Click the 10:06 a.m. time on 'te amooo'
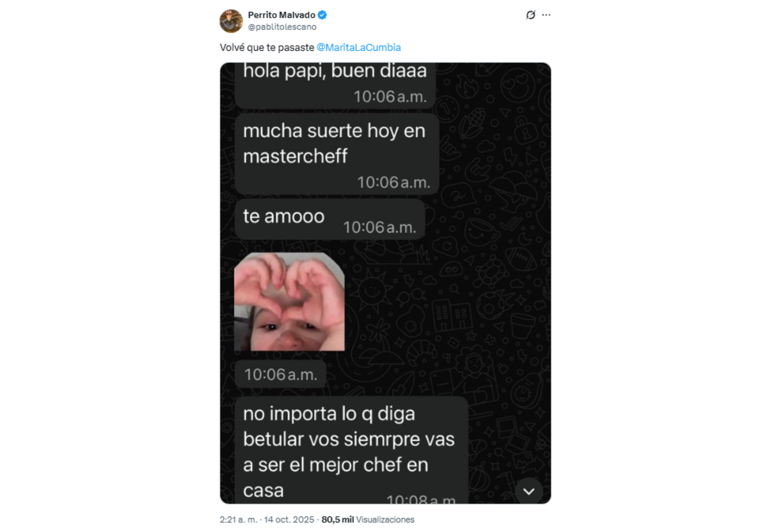This screenshot has width=769, height=532. point(380,227)
